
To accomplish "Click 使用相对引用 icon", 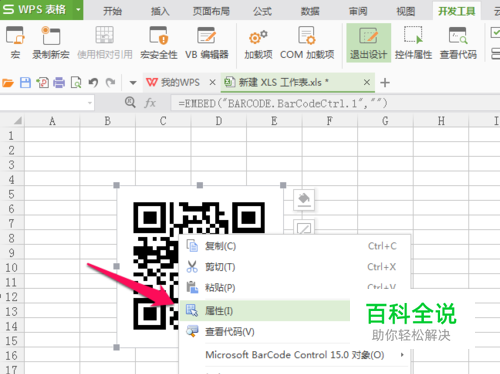I will (x=105, y=43).
